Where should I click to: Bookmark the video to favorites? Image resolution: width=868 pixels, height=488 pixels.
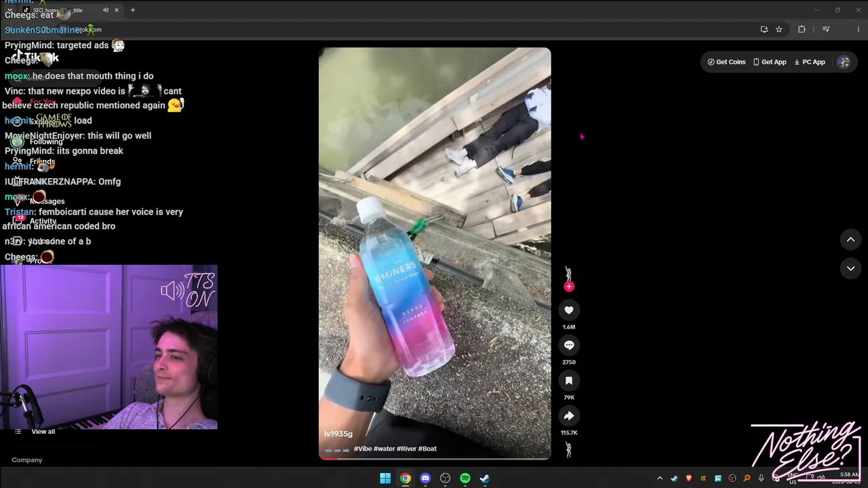(569, 381)
